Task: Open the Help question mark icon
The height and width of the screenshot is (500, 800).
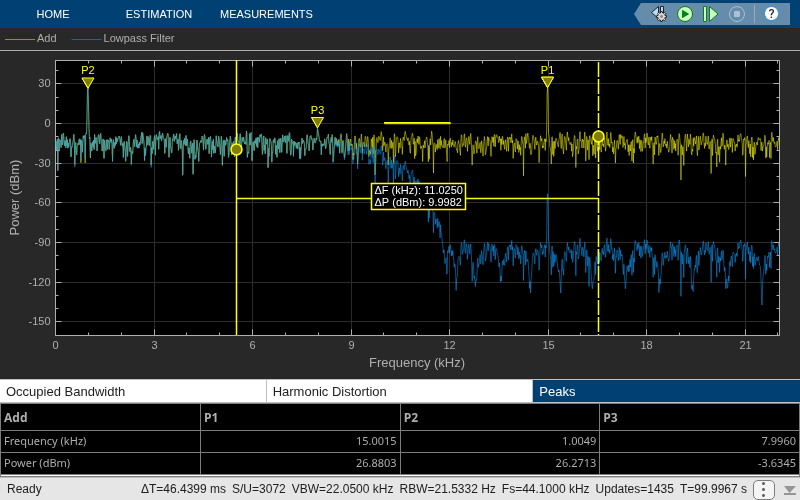Action: (771, 14)
